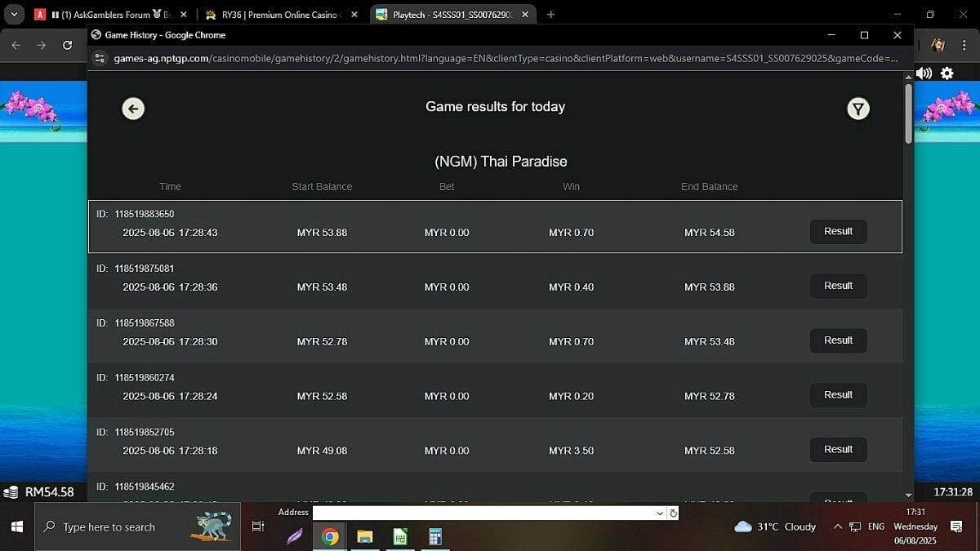Viewport: 980px width, 551px height.
Task: Select win amount MYR 3.50
Action: click(x=571, y=451)
